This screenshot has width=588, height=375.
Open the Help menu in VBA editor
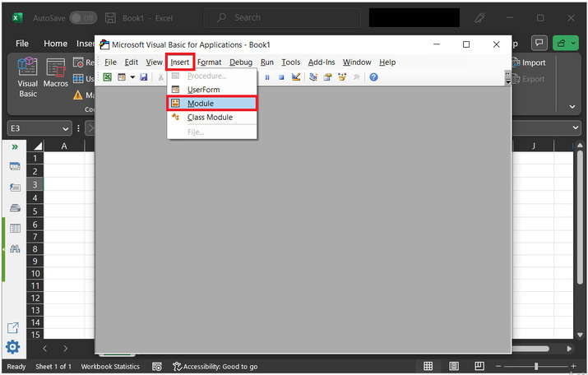point(387,62)
